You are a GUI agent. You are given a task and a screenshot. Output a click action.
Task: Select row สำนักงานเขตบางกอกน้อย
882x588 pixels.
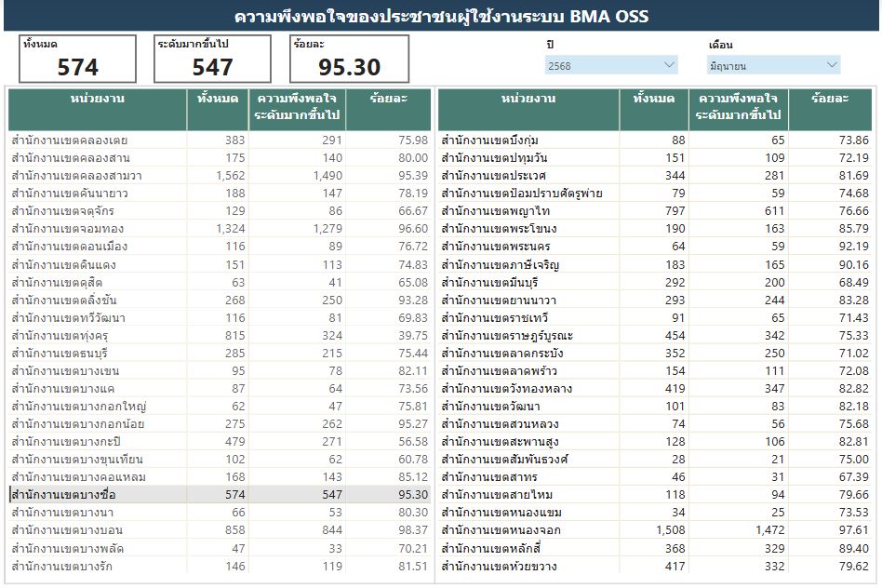[x=220, y=423]
